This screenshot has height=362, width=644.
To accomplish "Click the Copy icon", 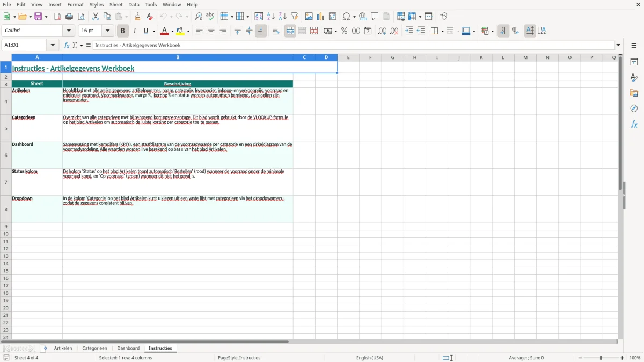I will point(107,17).
